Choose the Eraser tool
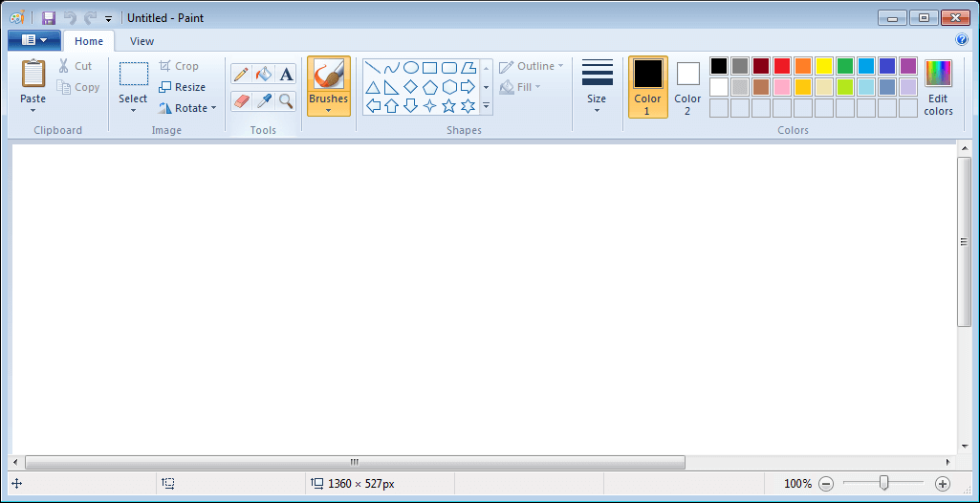Viewport: 980px width, 503px height. click(x=241, y=100)
